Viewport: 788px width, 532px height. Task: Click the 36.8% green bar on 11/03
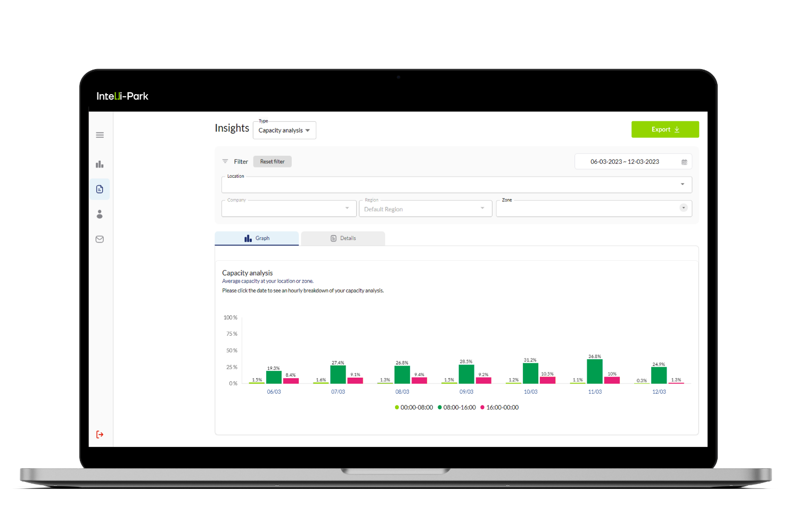point(595,371)
